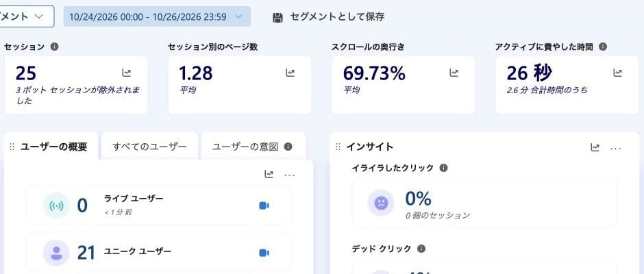Image resolution: width=644 pixels, height=274 pixels.
Task: Click 2.6 分 合計時間のうち text
Action: 547,90
